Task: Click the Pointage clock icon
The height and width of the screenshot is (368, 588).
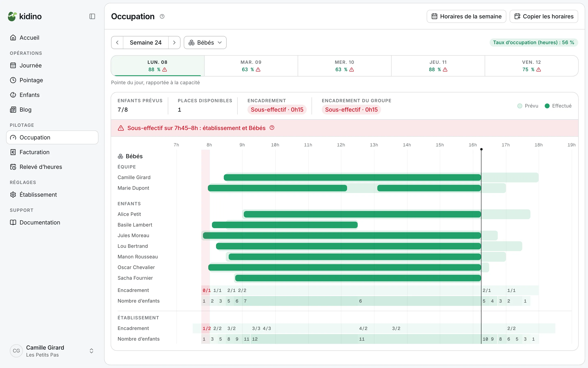Action: (13, 80)
